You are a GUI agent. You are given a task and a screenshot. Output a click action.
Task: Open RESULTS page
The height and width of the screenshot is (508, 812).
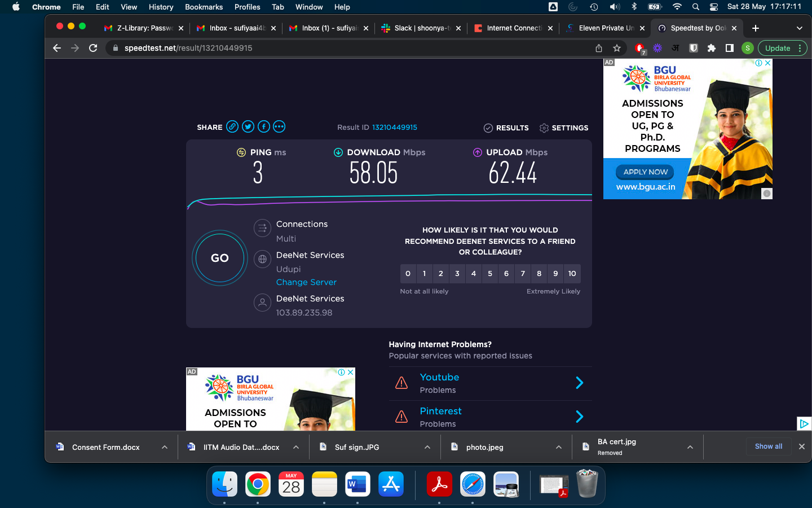pyautogui.click(x=506, y=128)
